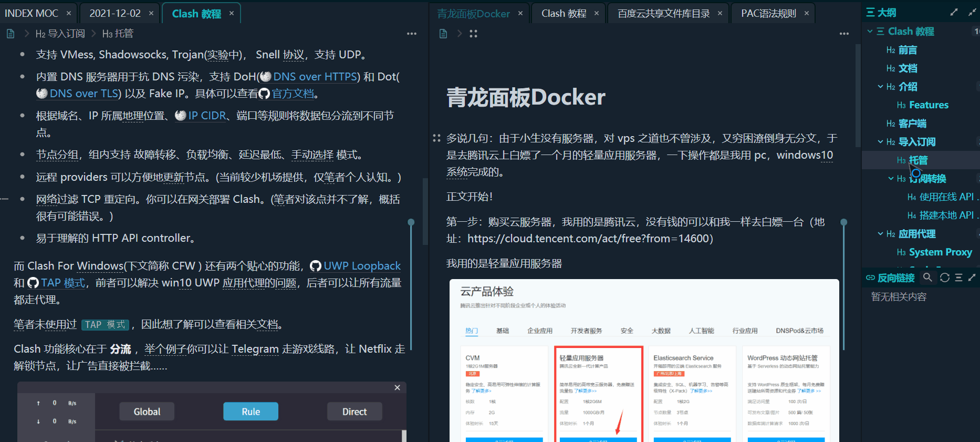Collapse the H3 订阅转换 outline heading

pyautogui.click(x=891, y=179)
